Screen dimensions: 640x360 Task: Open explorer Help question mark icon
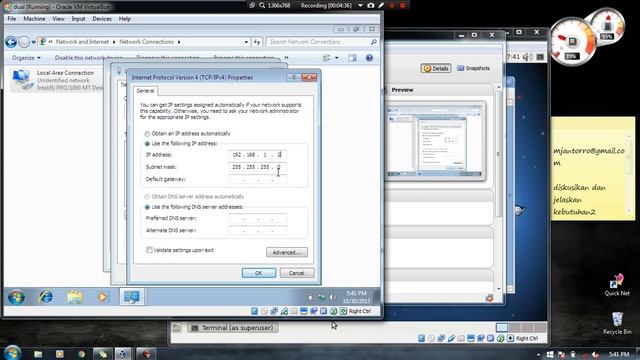(x=369, y=58)
